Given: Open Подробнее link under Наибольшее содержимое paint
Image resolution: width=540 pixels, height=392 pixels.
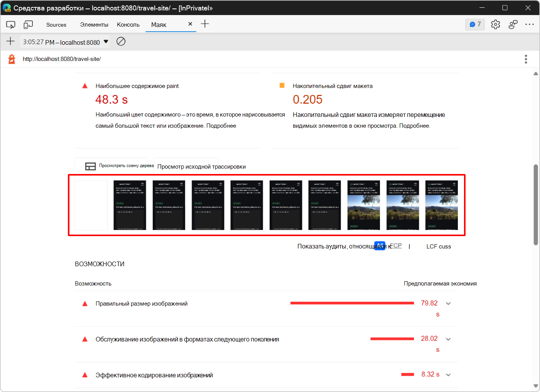Looking at the screenshot, I should pyautogui.click(x=221, y=126).
